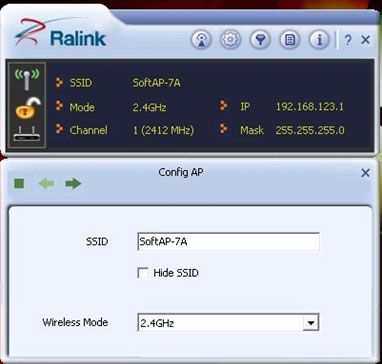The height and width of the screenshot is (364, 382).
Task: Click the green stop square icon
Action: 19,183
